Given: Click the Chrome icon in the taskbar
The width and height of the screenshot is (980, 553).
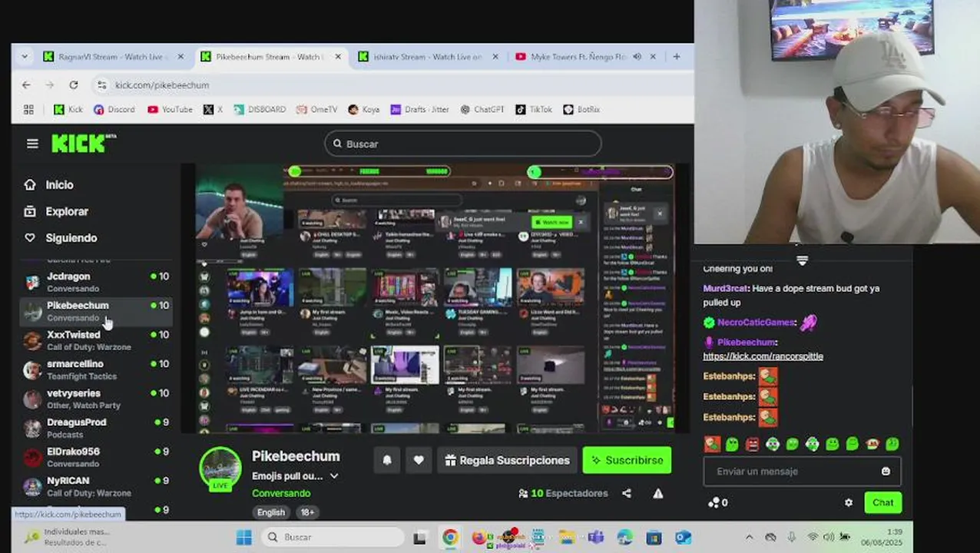Looking at the screenshot, I should (x=450, y=537).
